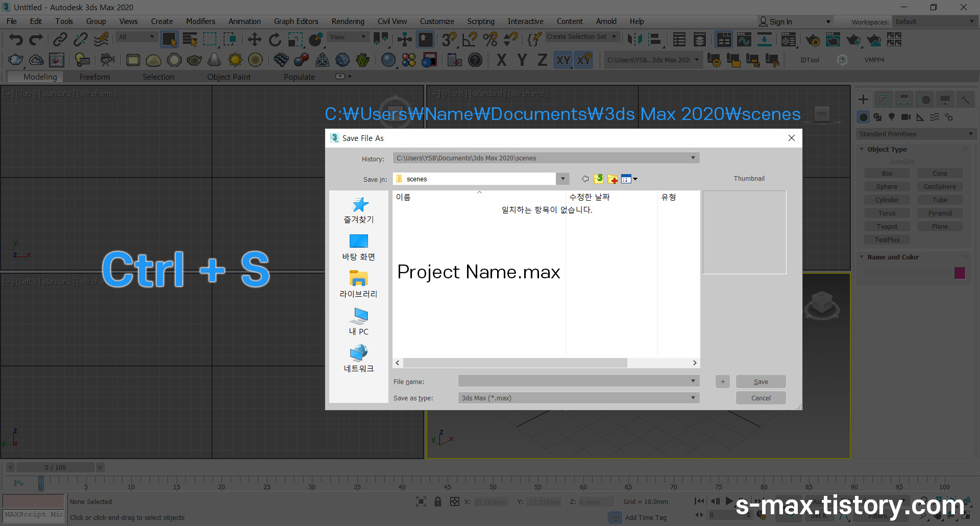
Task: Click the time slider 0 / 100
Action: [55, 467]
